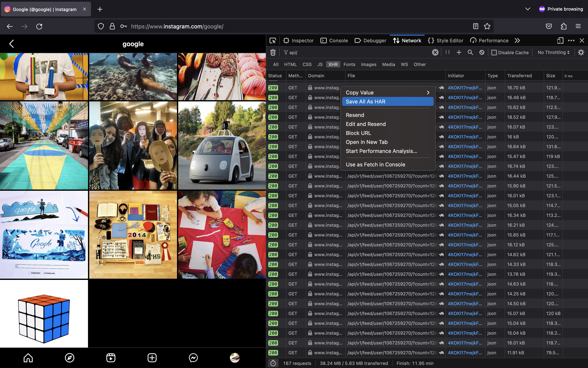Choose Open in New Tab
This screenshot has width=588, height=368.
388,142
